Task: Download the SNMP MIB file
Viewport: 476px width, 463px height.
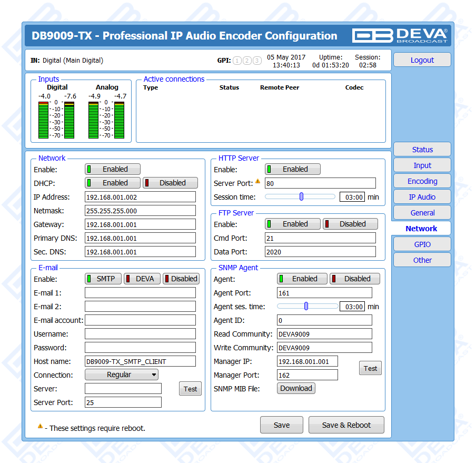Action: pyautogui.click(x=296, y=388)
